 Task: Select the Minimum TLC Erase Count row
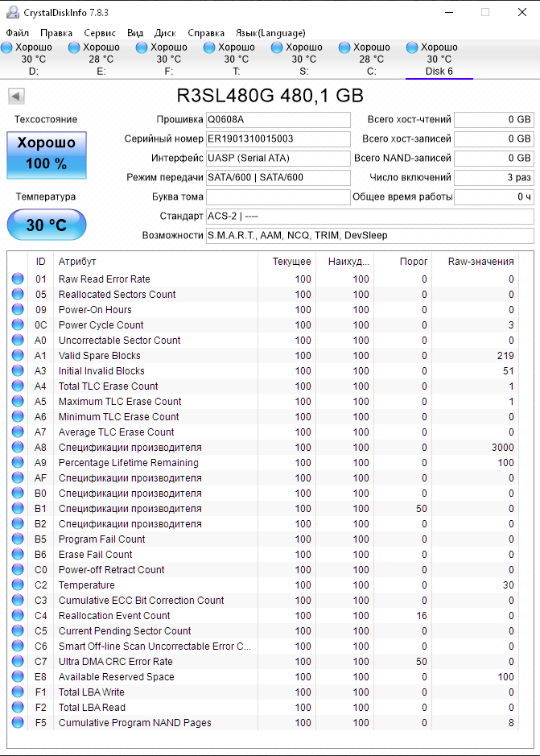pos(263,416)
